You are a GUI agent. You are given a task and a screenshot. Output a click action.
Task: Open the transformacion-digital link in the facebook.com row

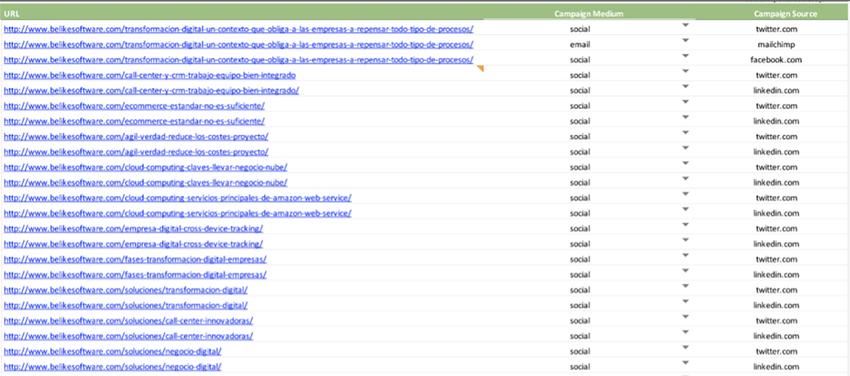239,60
